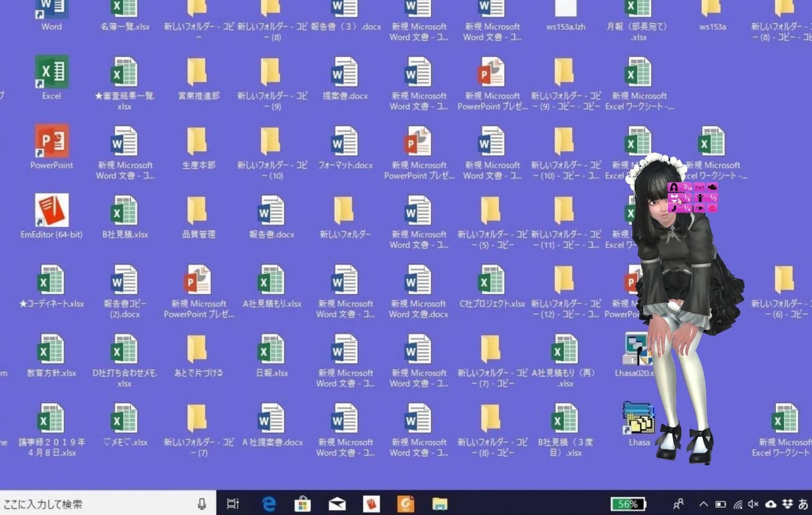The height and width of the screenshot is (515, 812).
Task: Open the Wi-Fi network flyout in tray
Action: (x=738, y=504)
